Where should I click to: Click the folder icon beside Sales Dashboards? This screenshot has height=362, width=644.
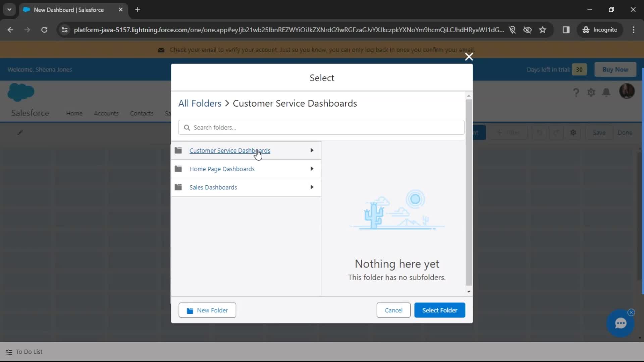point(178,187)
